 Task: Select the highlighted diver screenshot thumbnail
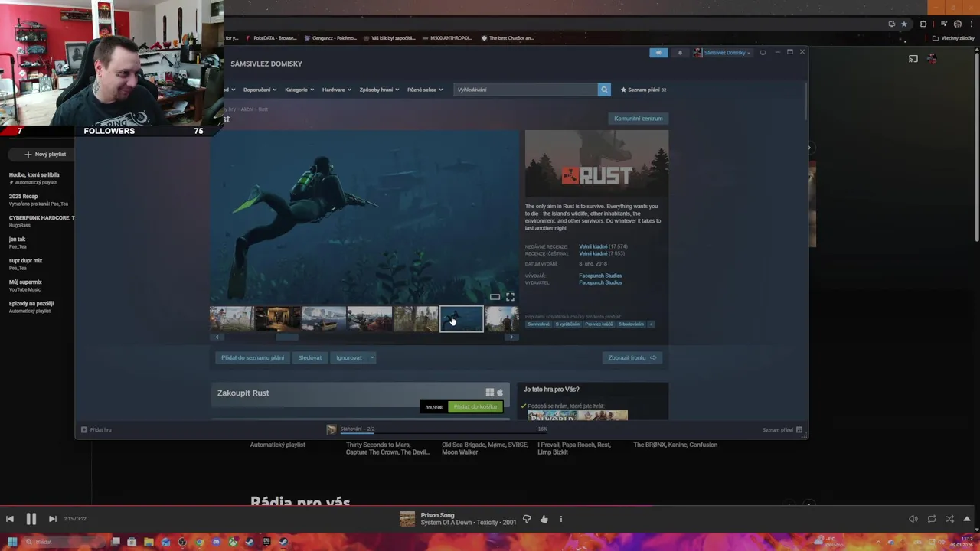pyautogui.click(x=461, y=319)
